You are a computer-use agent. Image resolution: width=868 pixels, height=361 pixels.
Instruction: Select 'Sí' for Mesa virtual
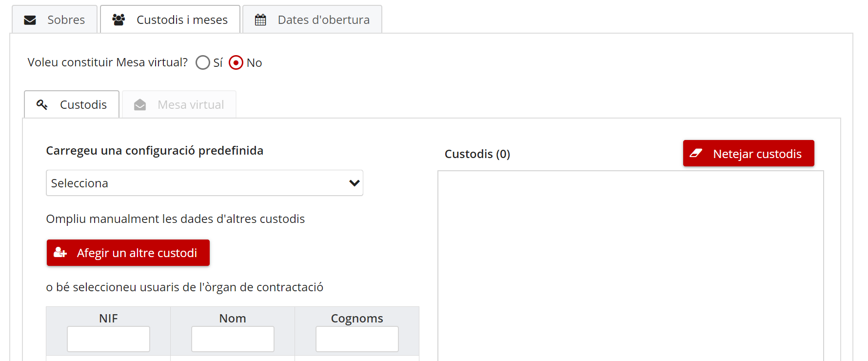tap(203, 62)
